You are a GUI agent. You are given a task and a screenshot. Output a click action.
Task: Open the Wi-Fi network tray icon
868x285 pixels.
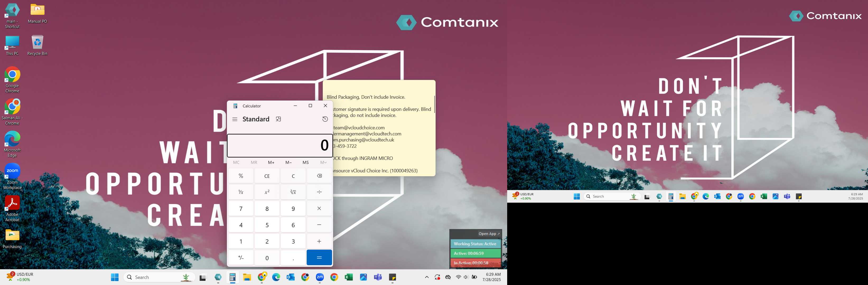coord(458,277)
